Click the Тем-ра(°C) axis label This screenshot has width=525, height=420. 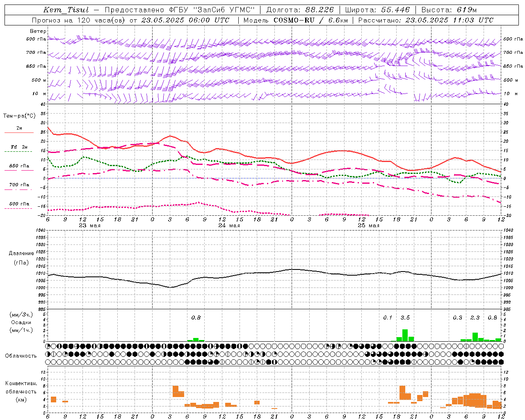coord(19,116)
